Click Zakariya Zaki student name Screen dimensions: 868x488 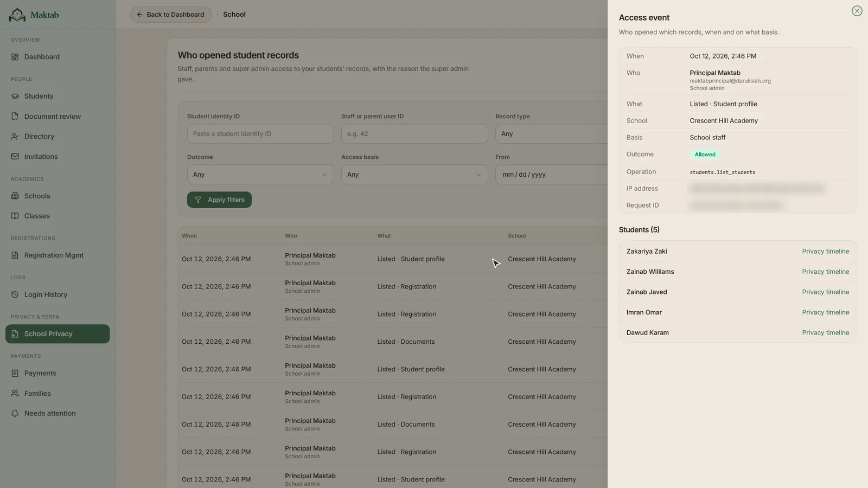[647, 252]
